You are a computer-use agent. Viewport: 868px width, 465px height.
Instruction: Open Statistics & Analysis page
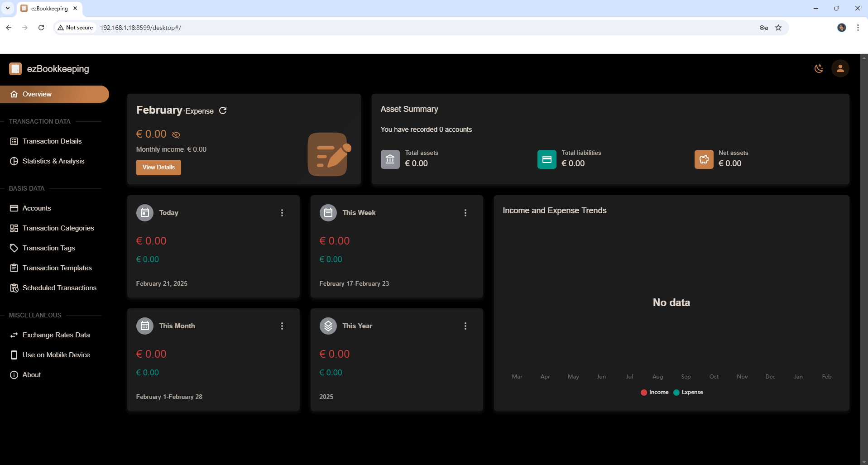tap(53, 161)
